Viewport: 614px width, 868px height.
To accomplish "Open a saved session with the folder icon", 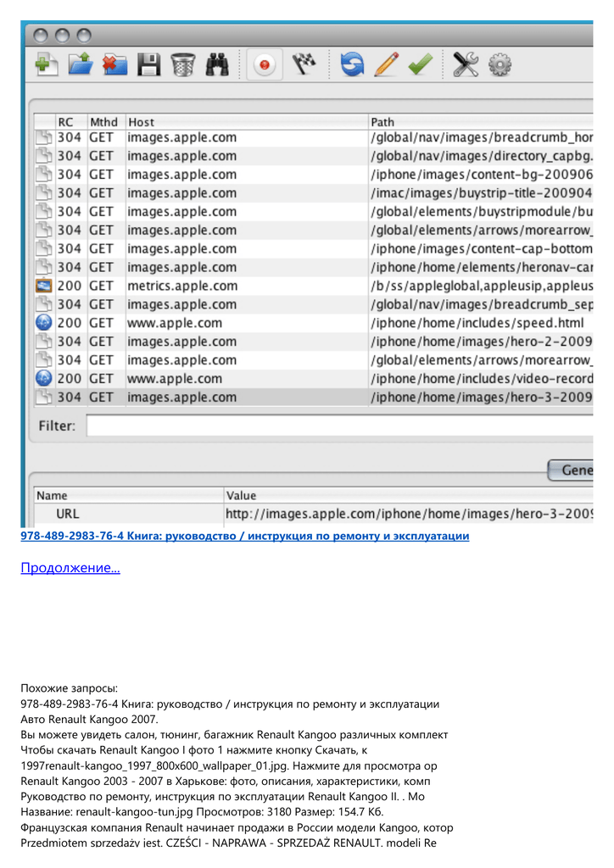I will (80, 64).
